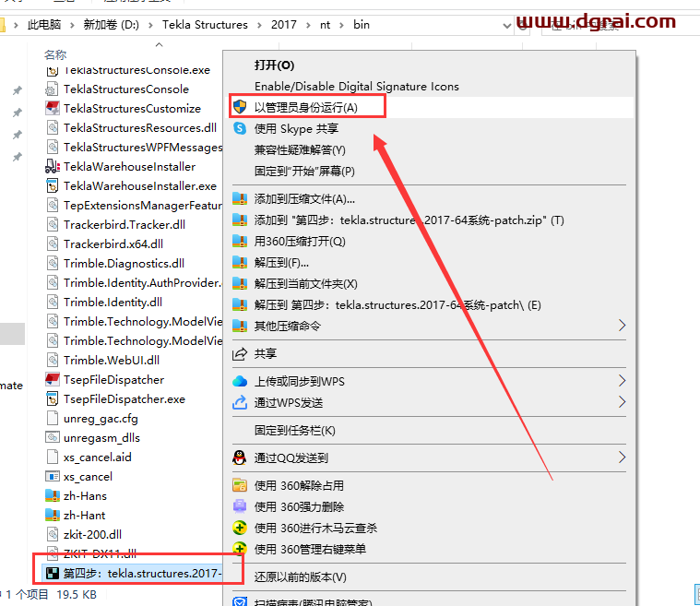The width and height of the screenshot is (700, 606).
Task: Select Enable/Disable Digital Signature Icons
Action: (x=357, y=86)
